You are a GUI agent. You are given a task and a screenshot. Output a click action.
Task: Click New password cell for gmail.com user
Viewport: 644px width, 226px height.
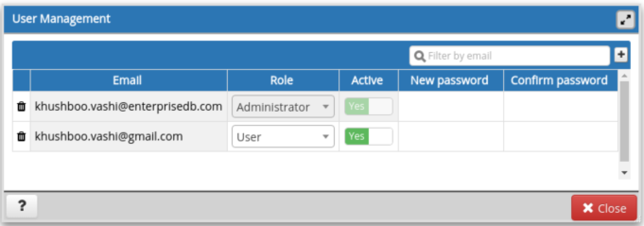pyautogui.click(x=450, y=137)
